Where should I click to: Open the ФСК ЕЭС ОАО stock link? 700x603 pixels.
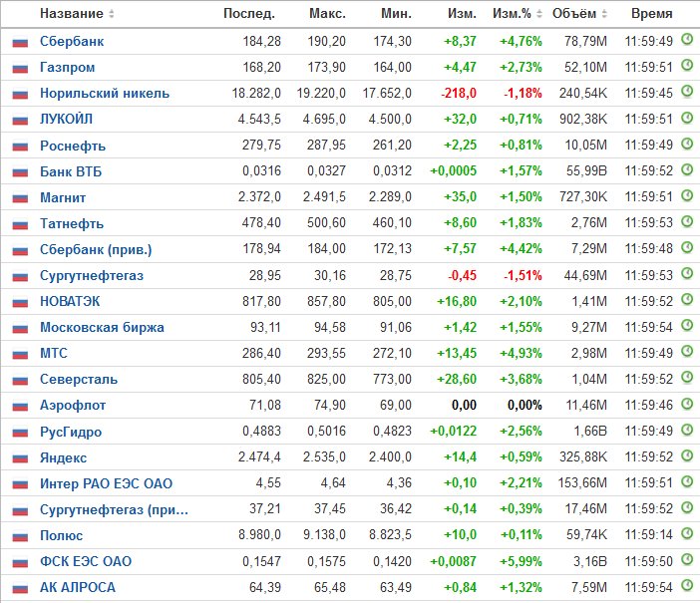click(86, 561)
